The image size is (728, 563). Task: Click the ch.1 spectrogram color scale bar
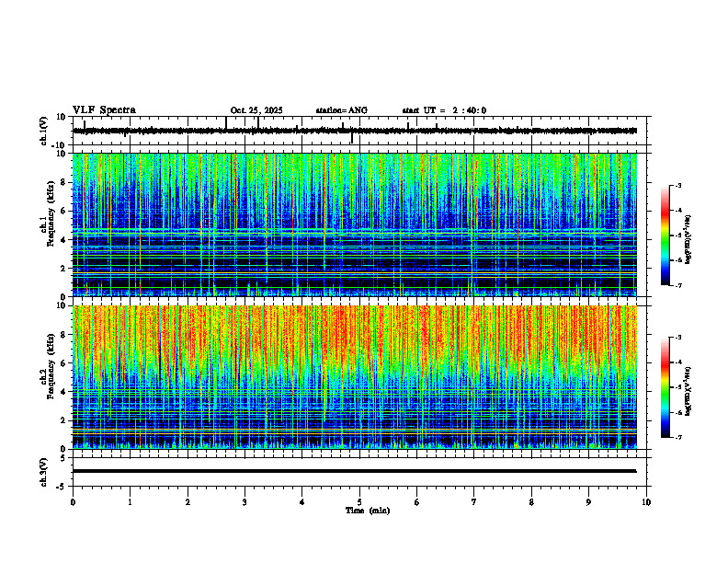665,236
